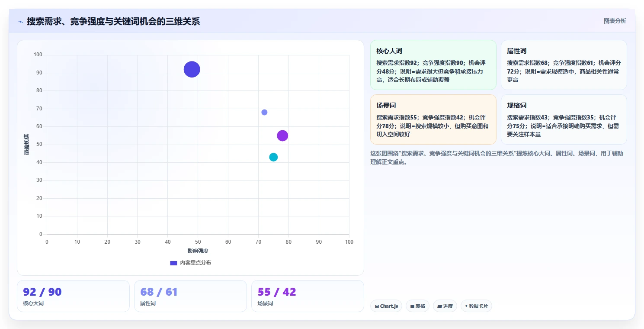644x329 pixels.
Task: Select the small light-blue bubble
Action: coord(264,112)
